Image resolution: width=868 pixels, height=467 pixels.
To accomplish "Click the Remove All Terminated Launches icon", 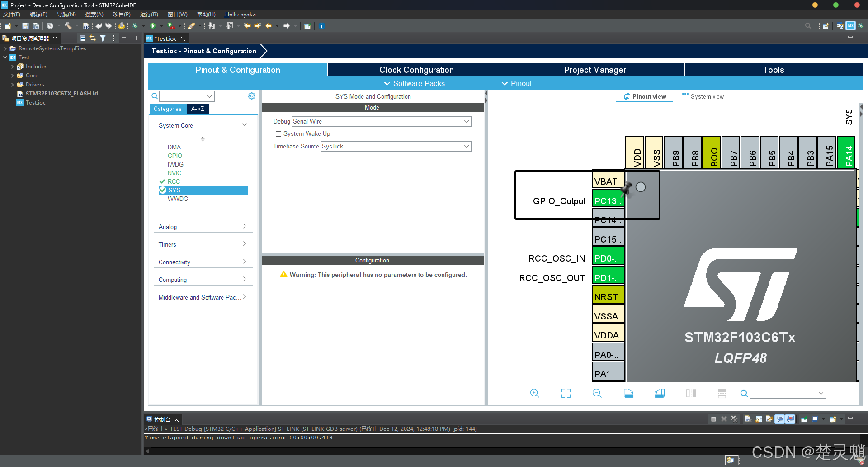I will click(734, 419).
